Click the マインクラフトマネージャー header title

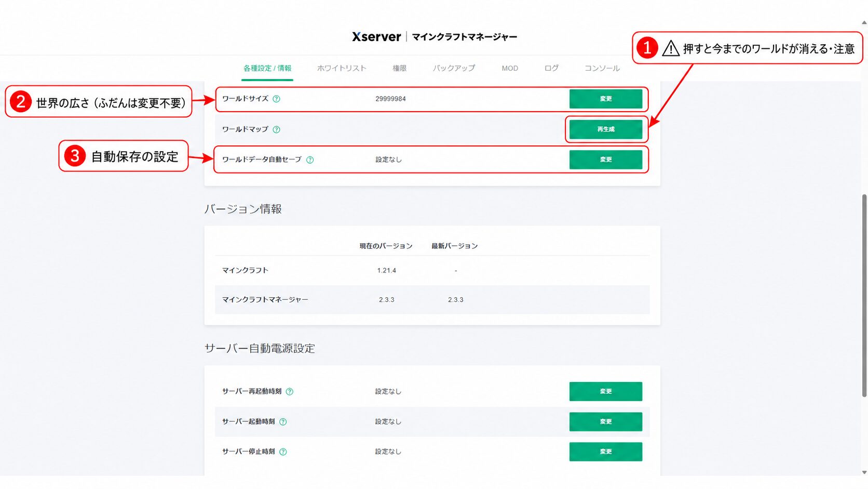(x=465, y=37)
